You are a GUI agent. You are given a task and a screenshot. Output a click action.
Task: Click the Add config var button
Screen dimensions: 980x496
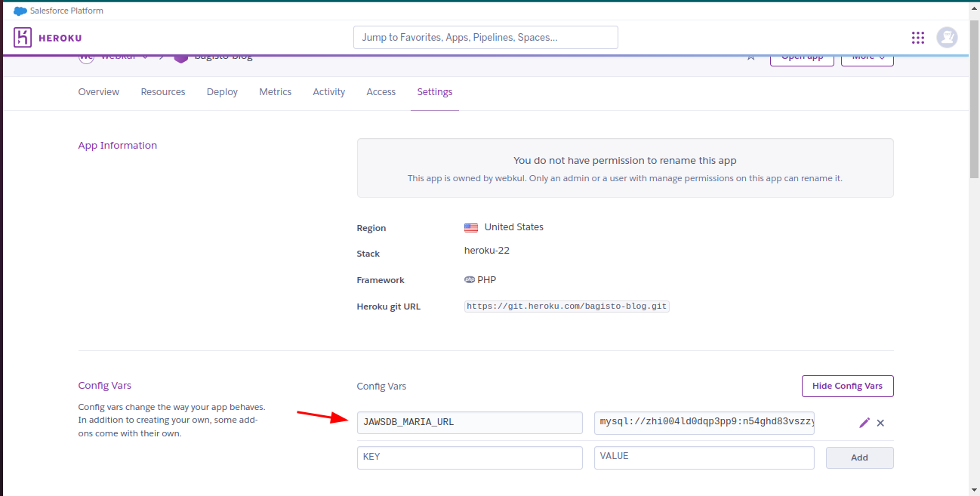point(860,457)
